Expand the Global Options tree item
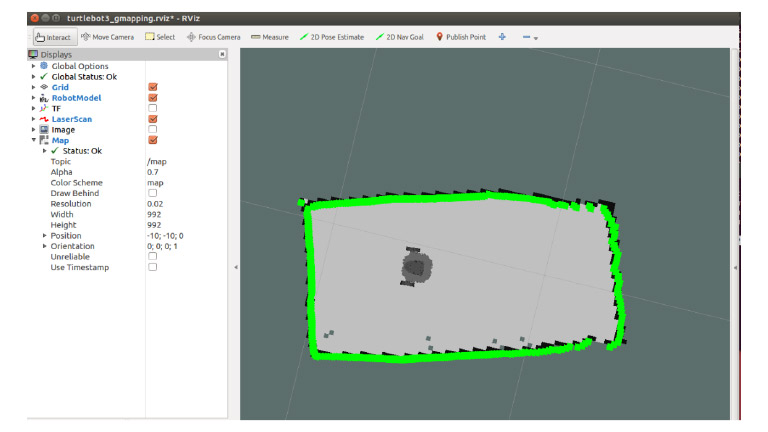 [34, 66]
